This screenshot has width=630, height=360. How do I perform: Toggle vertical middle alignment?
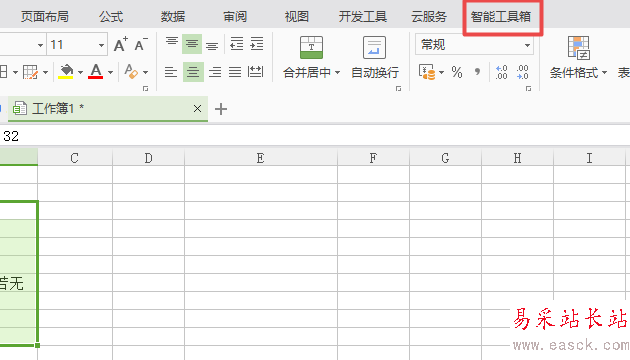[x=192, y=44]
